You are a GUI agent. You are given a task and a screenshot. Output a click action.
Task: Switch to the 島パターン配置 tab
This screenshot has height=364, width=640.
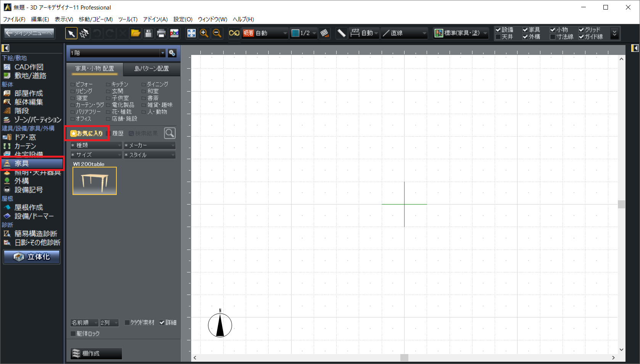[x=152, y=69]
